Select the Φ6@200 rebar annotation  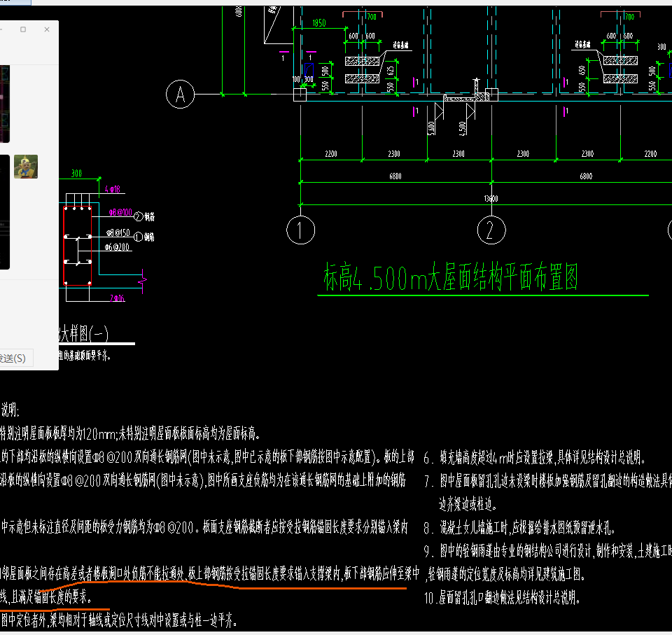click(x=117, y=247)
